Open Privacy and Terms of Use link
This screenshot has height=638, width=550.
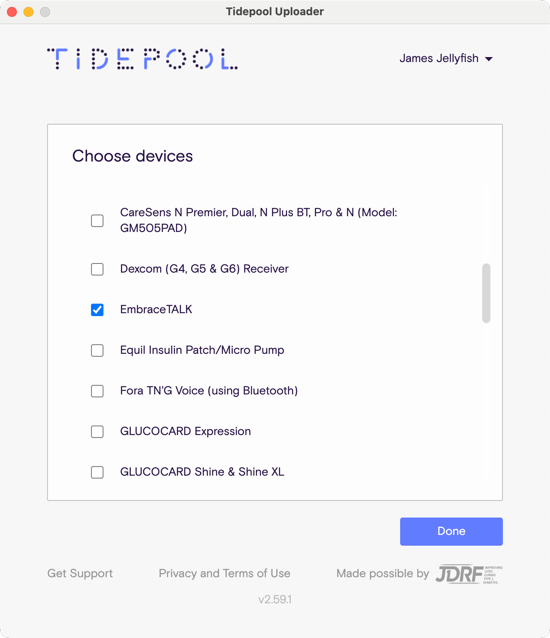(225, 573)
